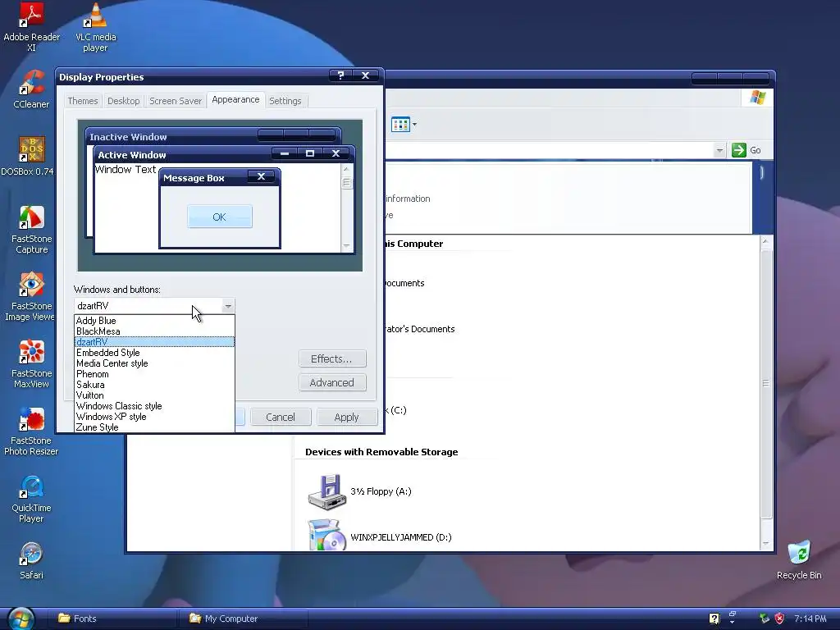Open the Start orb button

click(21, 619)
